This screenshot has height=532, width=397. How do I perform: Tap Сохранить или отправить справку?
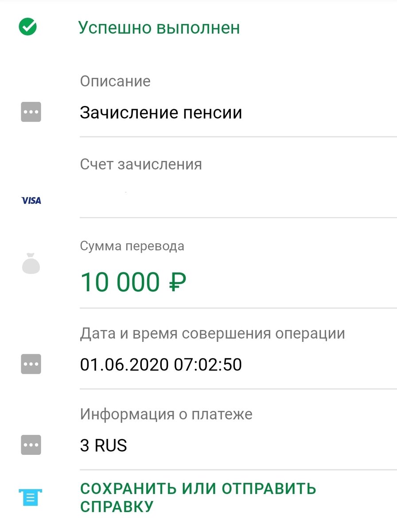click(x=198, y=489)
